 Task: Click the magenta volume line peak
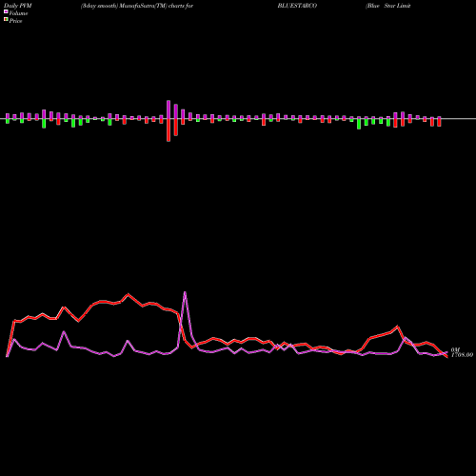[x=185, y=292]
